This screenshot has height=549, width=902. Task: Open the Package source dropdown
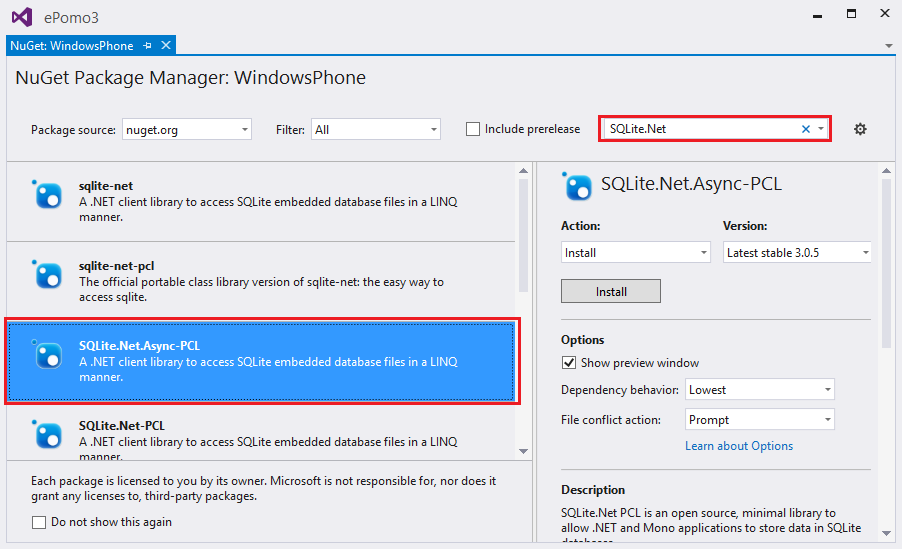tap(187, 129)
